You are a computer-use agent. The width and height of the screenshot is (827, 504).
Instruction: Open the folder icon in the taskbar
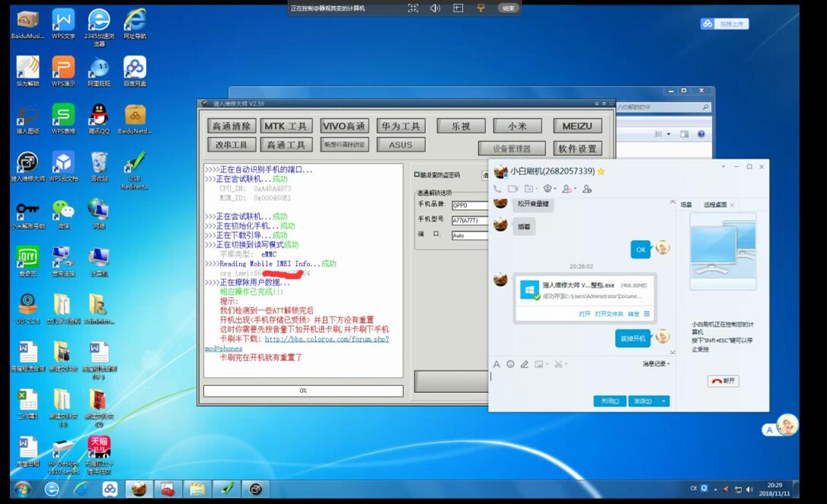coord(196,490)
